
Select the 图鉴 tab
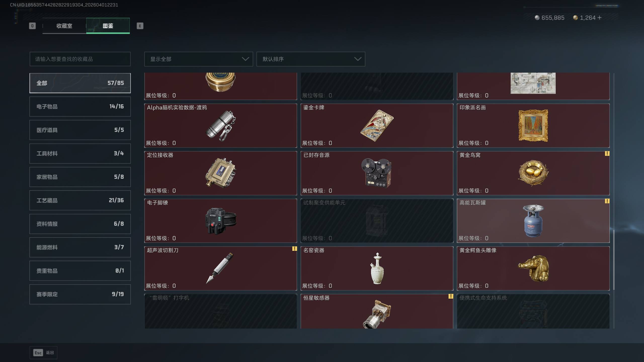point(108,26)
